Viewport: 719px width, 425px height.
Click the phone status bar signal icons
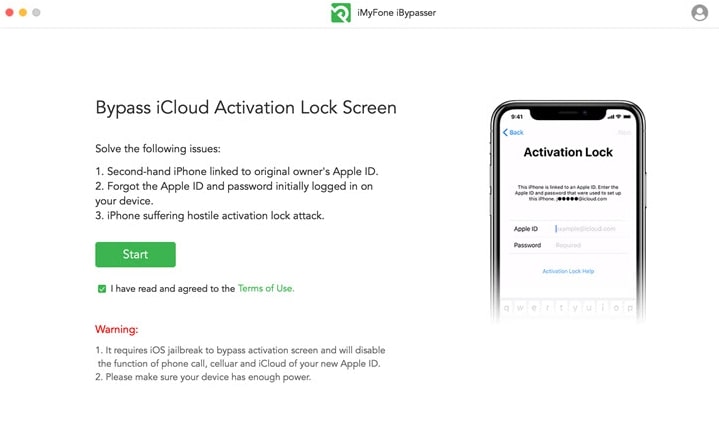[619, 116]
